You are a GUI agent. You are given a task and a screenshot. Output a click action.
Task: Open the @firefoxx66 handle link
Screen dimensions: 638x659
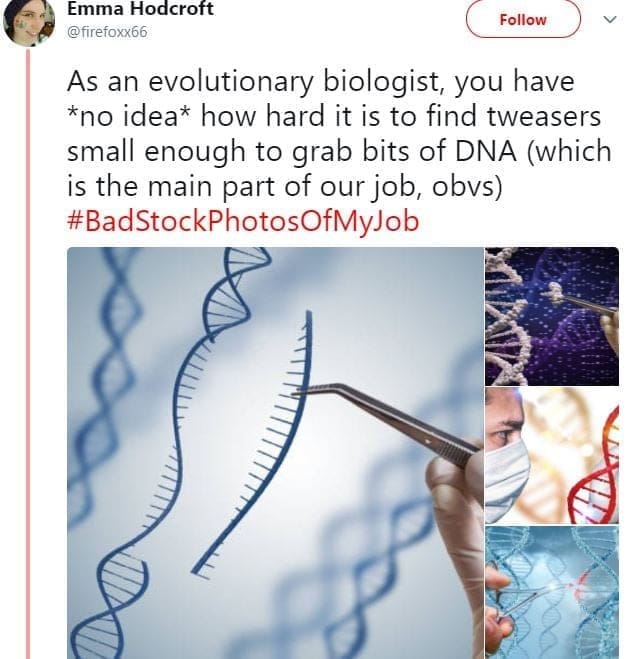click(x=106, y=31)
